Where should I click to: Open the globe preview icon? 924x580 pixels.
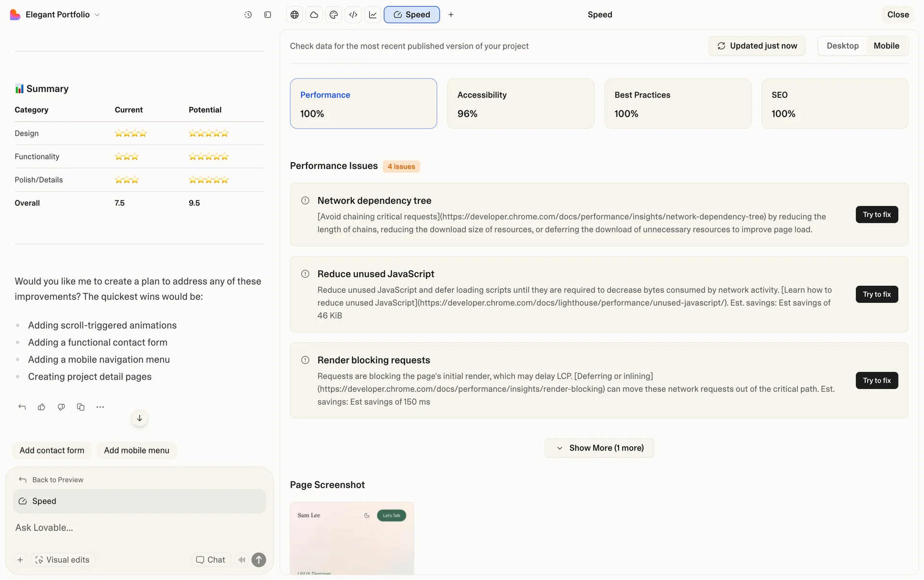pyautogui.click(x=295, y=15)
